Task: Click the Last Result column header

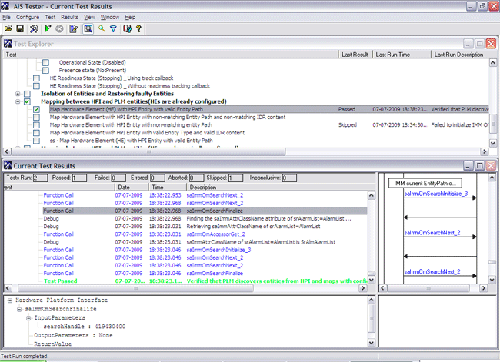Action: [x=355, y=54]
